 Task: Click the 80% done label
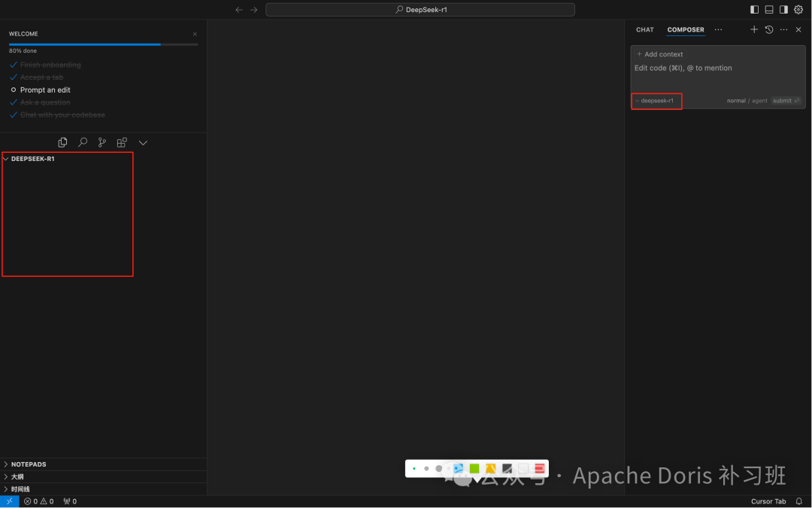point(23,51)
